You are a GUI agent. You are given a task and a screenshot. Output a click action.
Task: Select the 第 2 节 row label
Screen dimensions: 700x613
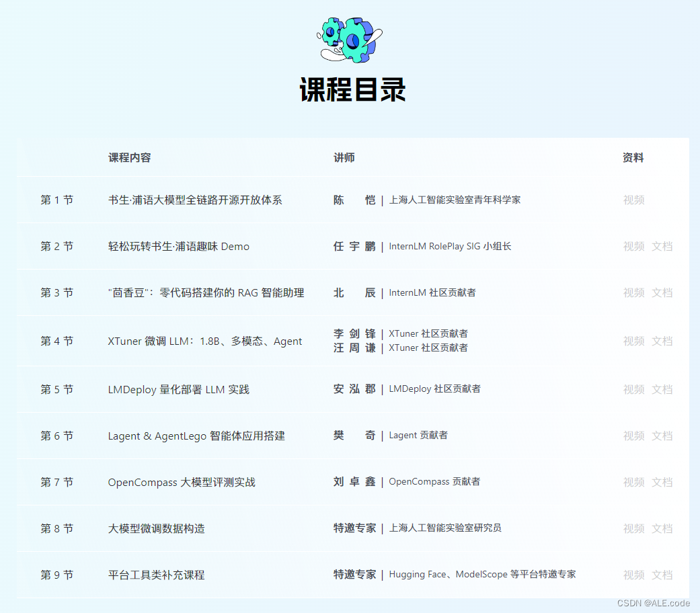click(56, 246)
